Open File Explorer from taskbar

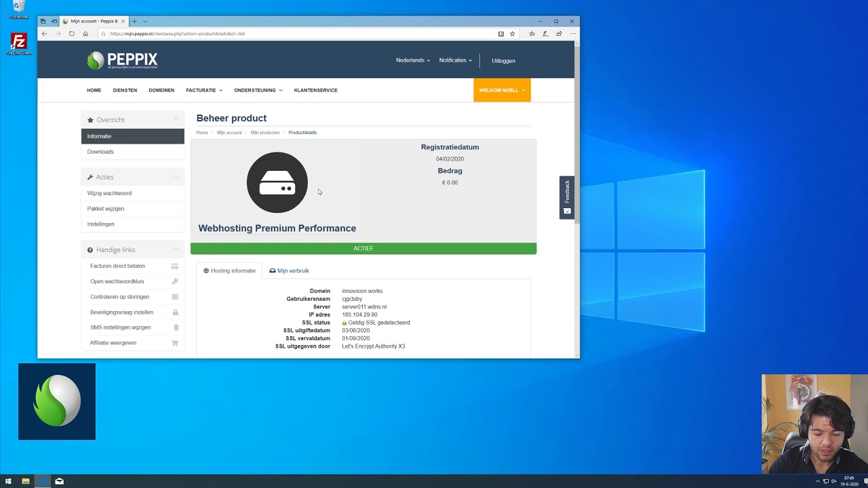click(26, 481)
